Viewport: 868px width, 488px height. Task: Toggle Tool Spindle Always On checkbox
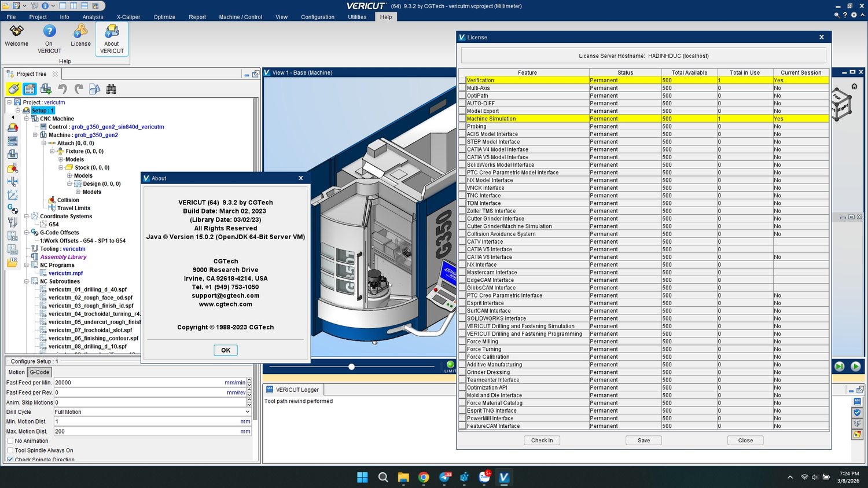pyautogui.click(x=10, y=450)
